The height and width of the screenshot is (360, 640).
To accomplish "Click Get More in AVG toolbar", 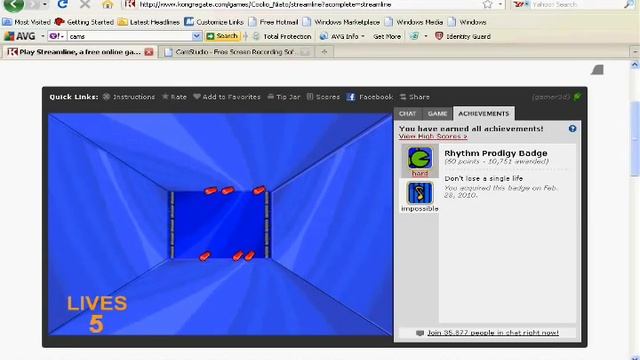I will [x=387, y=36].
